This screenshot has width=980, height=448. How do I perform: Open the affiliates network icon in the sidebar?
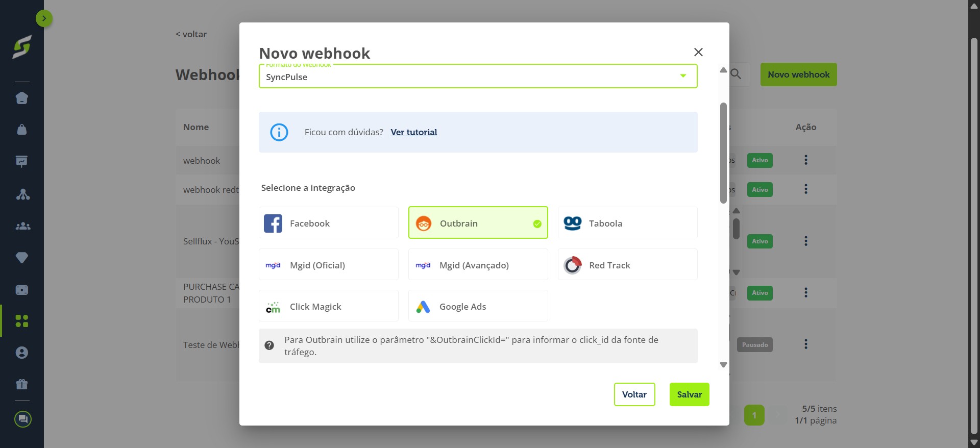pyautogui.click(x=22, y=194)
